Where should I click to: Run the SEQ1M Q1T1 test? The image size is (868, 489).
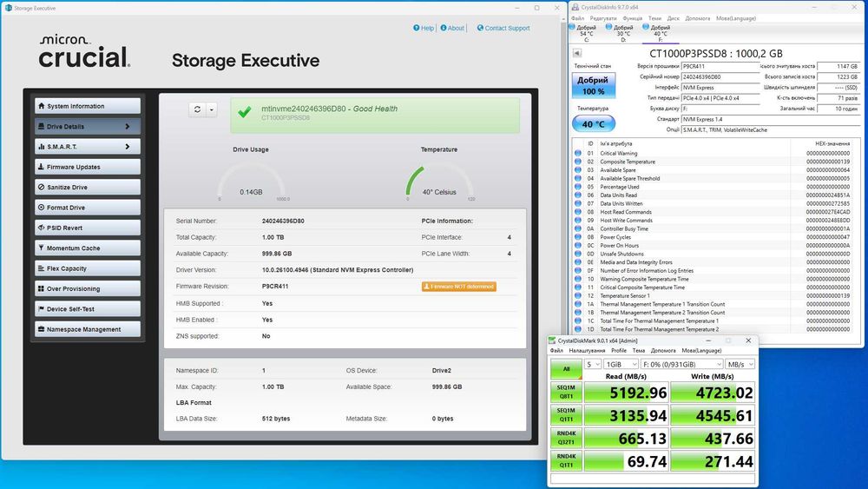566,415
